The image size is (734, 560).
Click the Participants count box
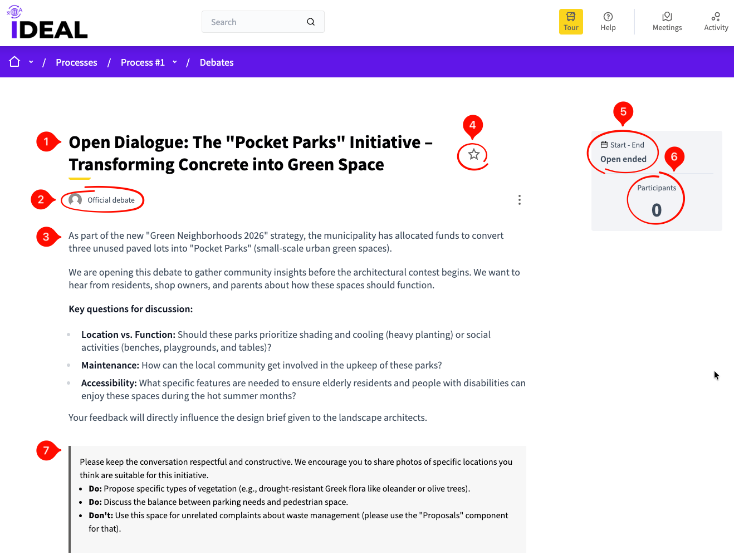tap(656, 201)
